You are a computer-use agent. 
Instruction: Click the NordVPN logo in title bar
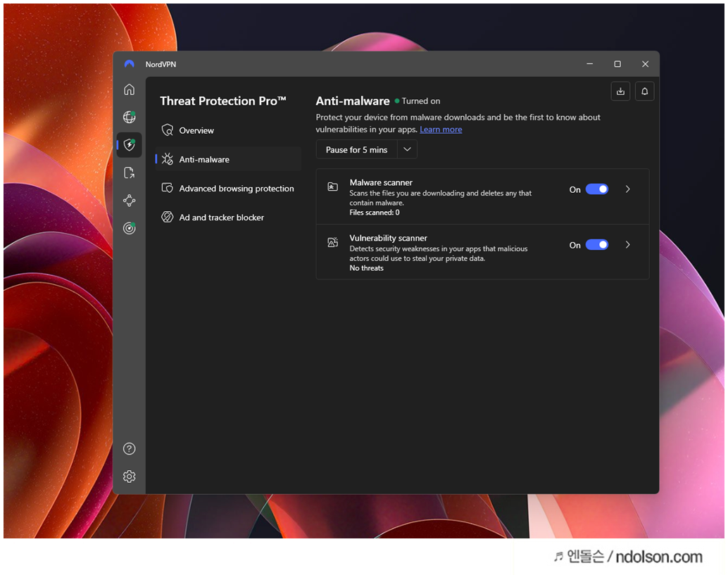pyautogui.click(x=130, y=64)
